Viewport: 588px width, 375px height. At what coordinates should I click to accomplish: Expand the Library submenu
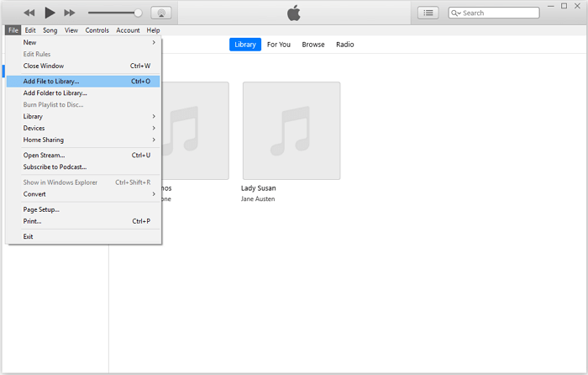(83, 116)
